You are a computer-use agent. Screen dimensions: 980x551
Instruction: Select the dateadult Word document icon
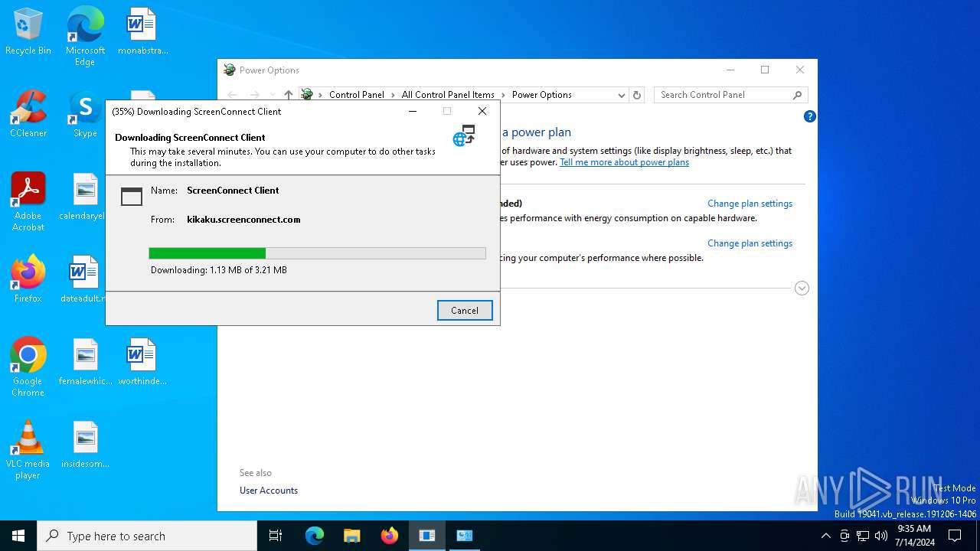83,279
